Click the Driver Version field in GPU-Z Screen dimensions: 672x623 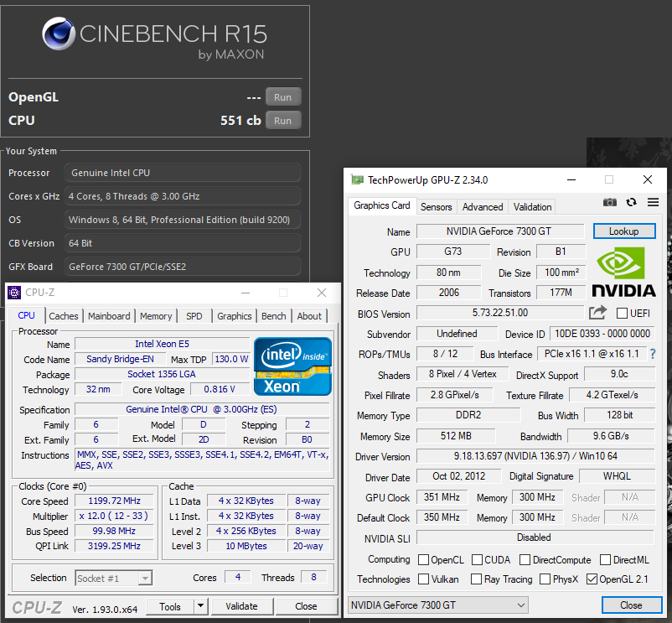(x=535, y=456)
